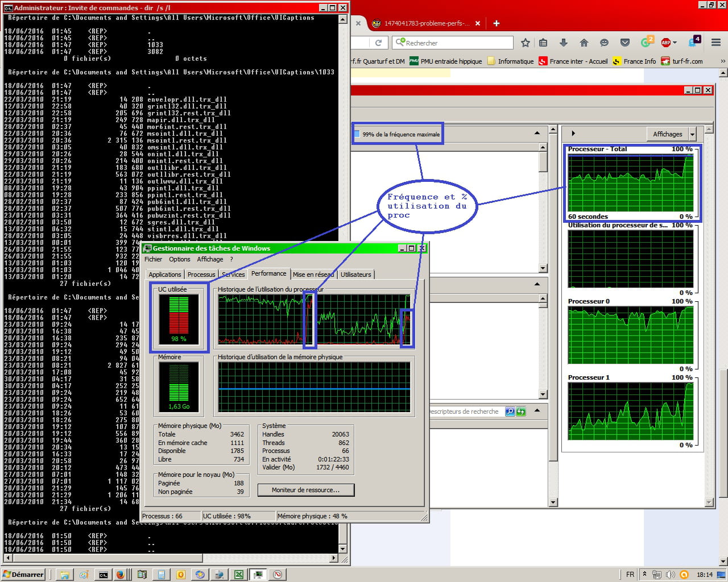728x582 pixels.
Task: Open the Fichier menu in Task Manager
Action: [153, 259]
